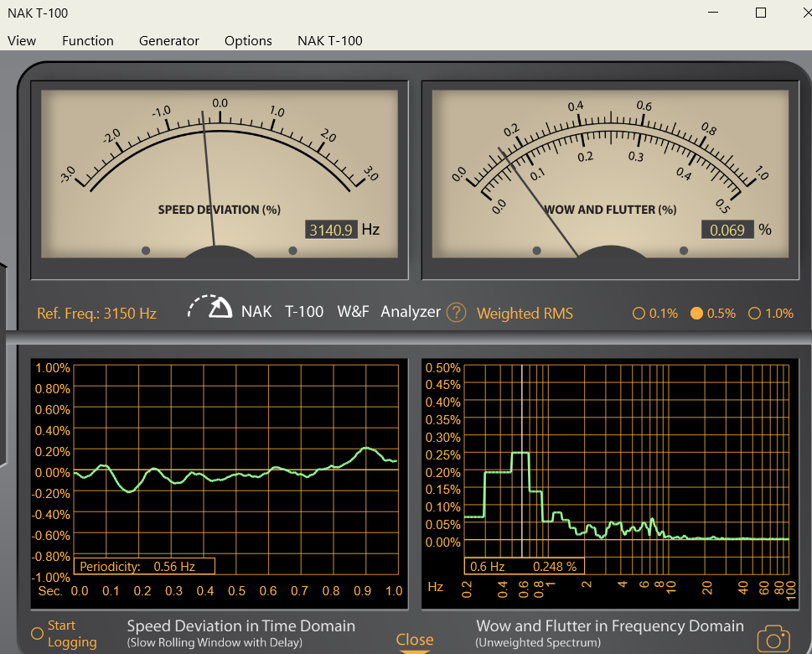This screenshot has height=654, width=812.
Task: Click the Slow Rolling Window with Delay subtitle
Action: [215, 642]
